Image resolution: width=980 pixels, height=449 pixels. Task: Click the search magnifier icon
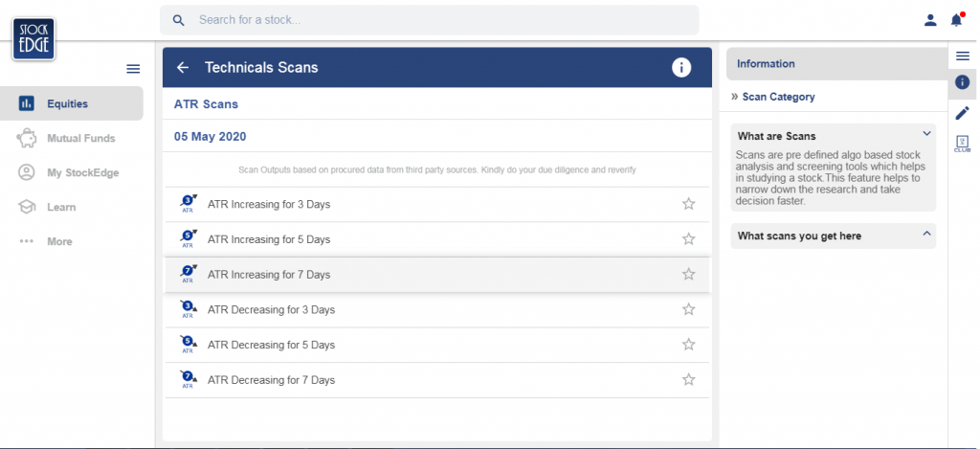179,21
